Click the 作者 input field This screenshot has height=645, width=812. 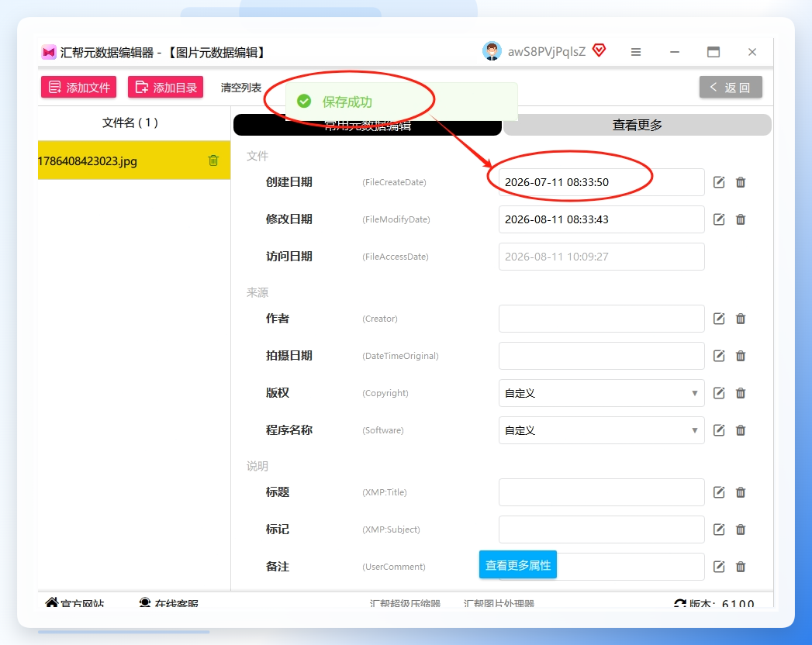pyautogui.click(x=601, y=319)
